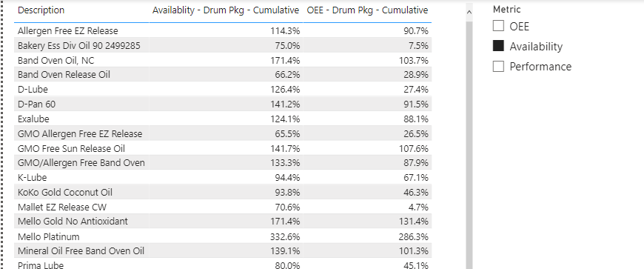Click the Mello Platinum row

click(223, 236)
